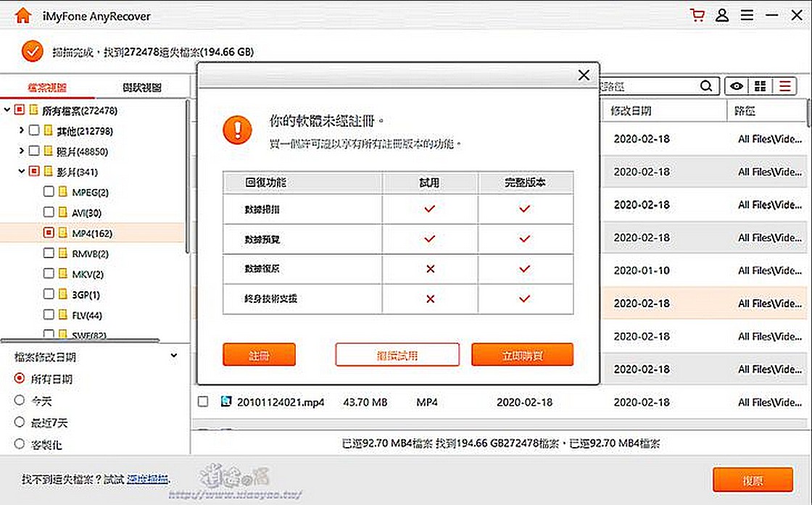Screen dimensions: 812x505
Task: Toggle the 所有檔案(272478) checkbox
Action: pyautogui.click(x=20, y=109)
